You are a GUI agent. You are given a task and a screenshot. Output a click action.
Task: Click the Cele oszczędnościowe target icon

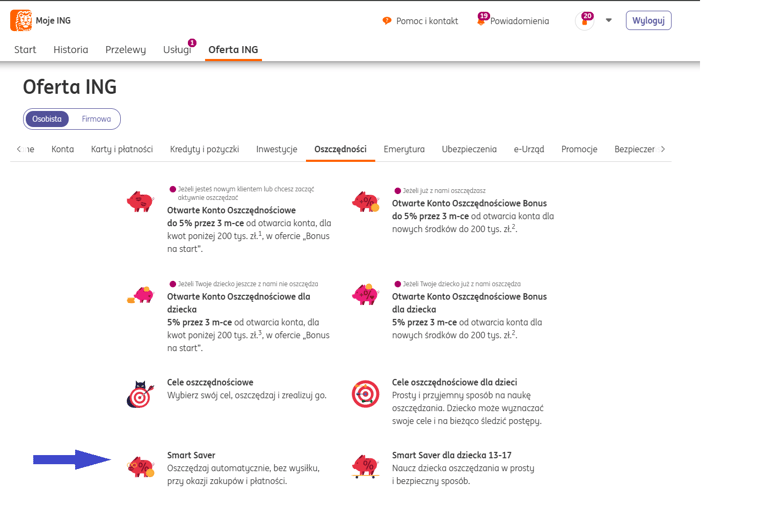(140, 395)
